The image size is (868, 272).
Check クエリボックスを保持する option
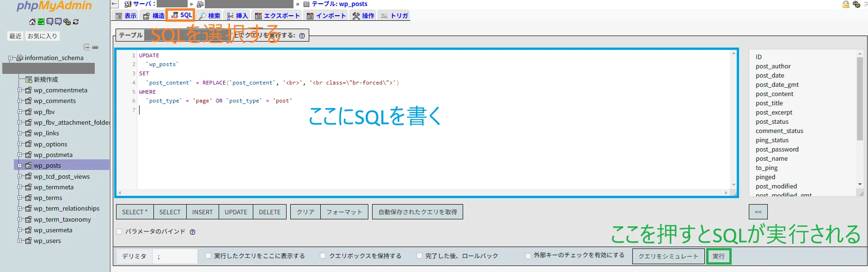[323, 256]
